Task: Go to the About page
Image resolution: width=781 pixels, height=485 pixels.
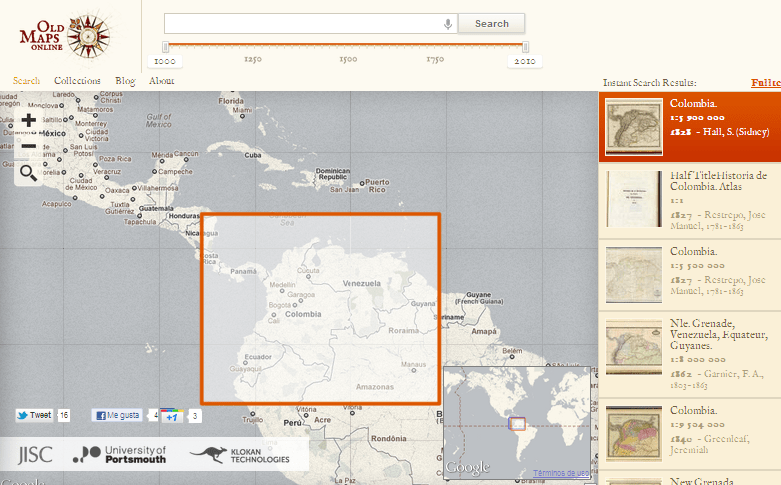Action: (x=161, y=81)
